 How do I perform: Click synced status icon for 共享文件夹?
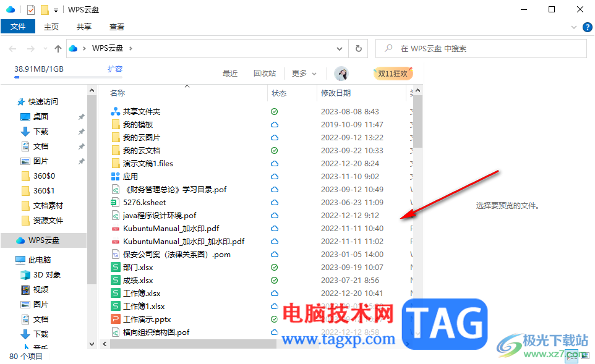pos(275,111)
